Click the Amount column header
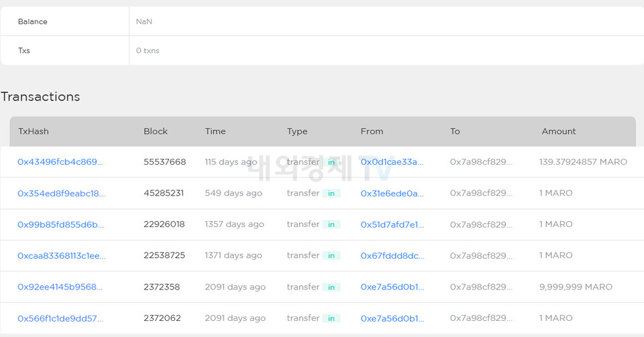 [559, 131]
